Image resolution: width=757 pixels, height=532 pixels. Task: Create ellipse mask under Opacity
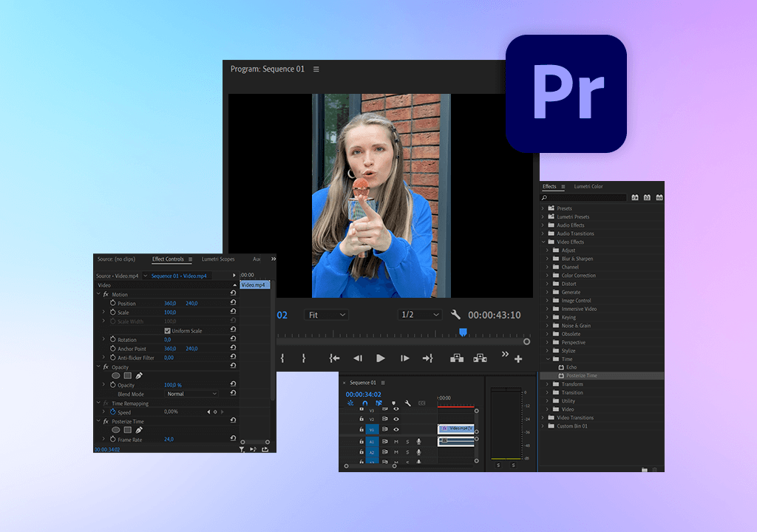(x=116, y=375)
